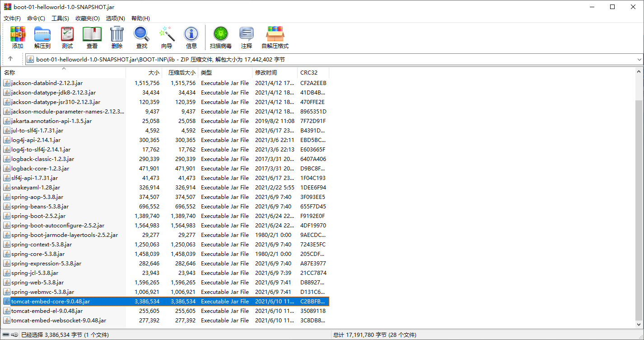The image size is (644, 340).
Task: Open the Find (查找) magnifier tool
Action: click(x=142, y=38)
